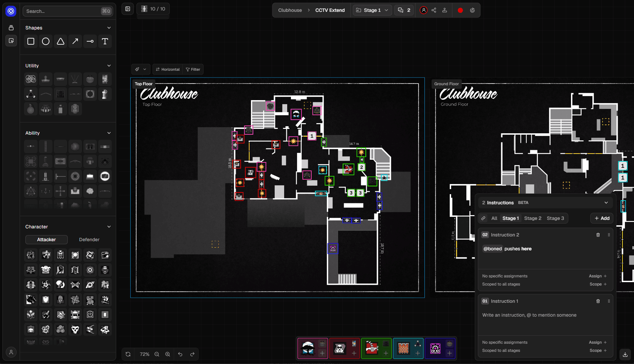Open the pin tool dropdown above map

click(141, 69)
